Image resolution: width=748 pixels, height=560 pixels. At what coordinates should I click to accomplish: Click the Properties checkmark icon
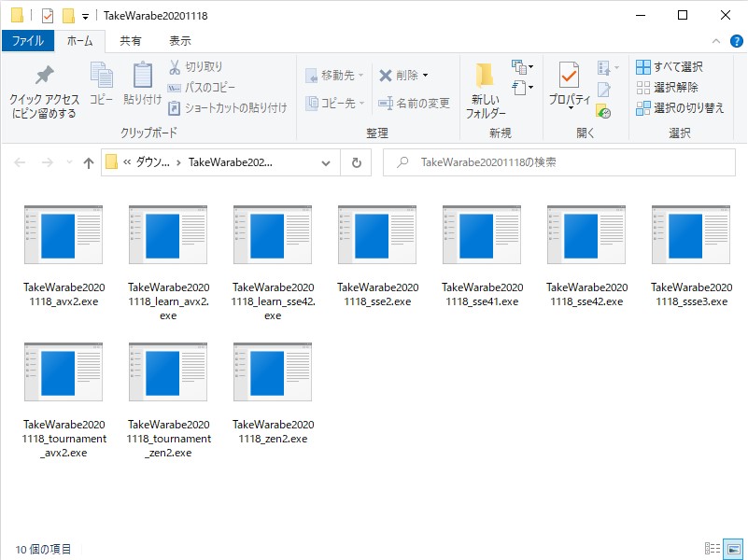[x=569, y=76]
